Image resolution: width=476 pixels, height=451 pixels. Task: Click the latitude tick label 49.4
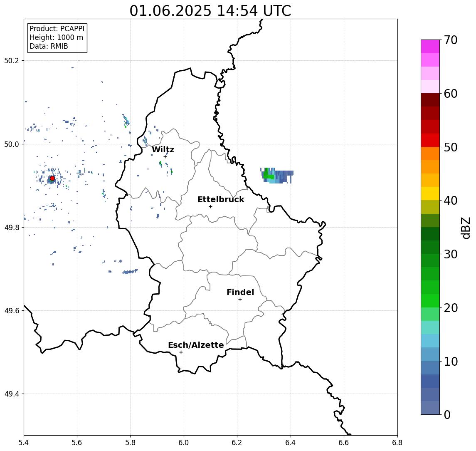pos(12,394)
